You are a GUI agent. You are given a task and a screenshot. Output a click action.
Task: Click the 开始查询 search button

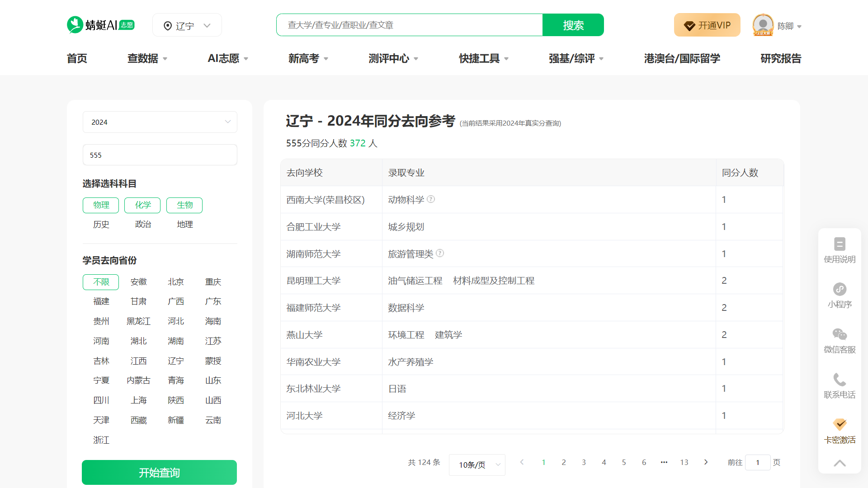pos(159,472)
